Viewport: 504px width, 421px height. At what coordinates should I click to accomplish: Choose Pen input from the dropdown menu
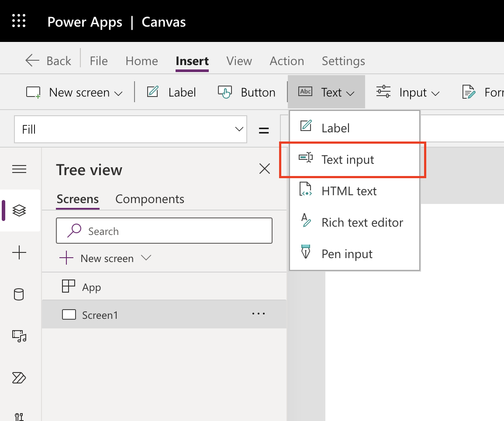(x=347, y=253)
